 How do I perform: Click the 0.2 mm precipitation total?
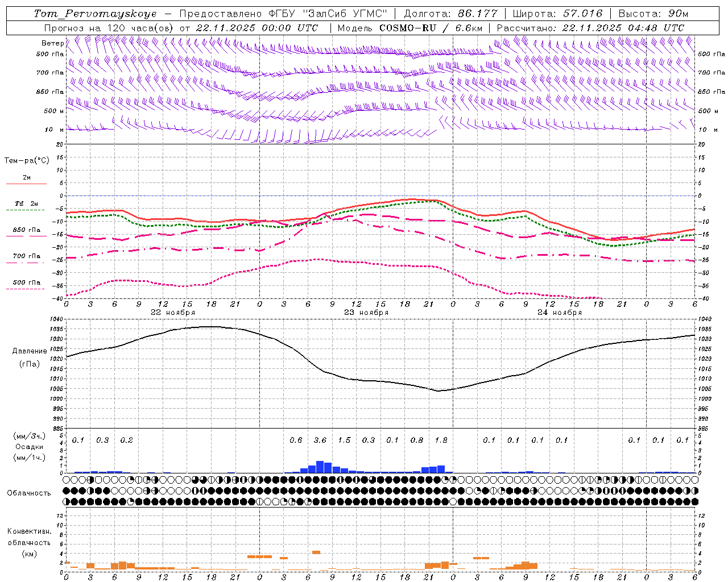tap(126, 440)
